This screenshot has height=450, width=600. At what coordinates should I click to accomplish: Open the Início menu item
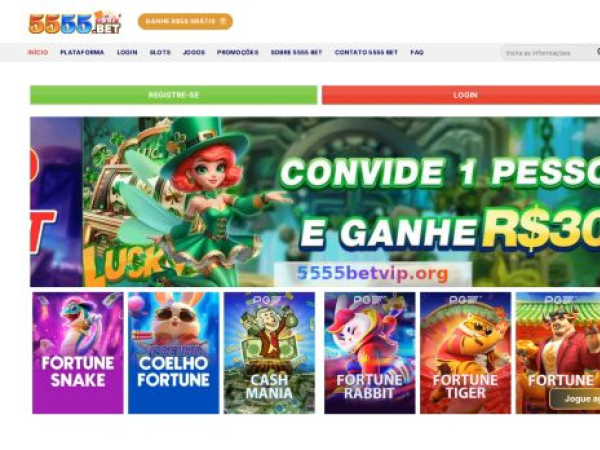38,52
